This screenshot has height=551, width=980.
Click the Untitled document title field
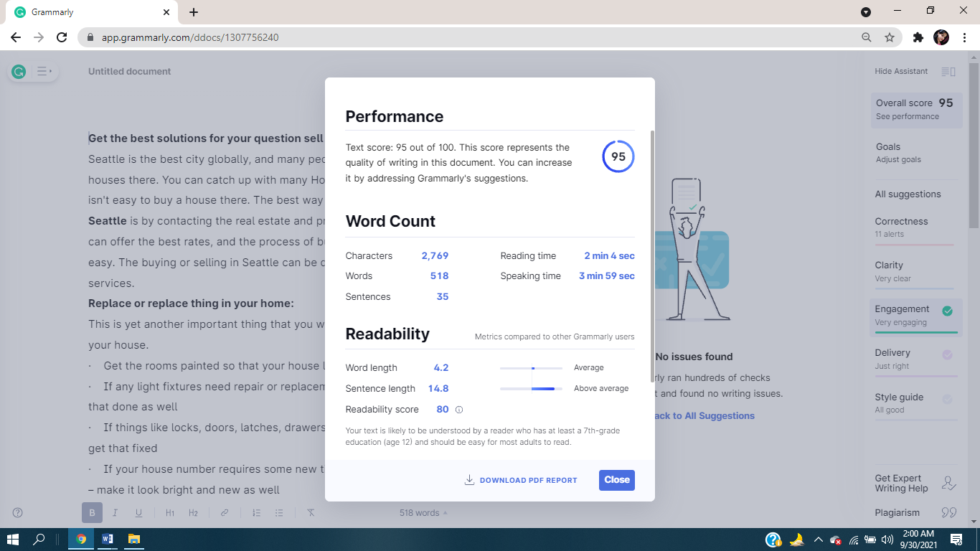tap(130, 72)
